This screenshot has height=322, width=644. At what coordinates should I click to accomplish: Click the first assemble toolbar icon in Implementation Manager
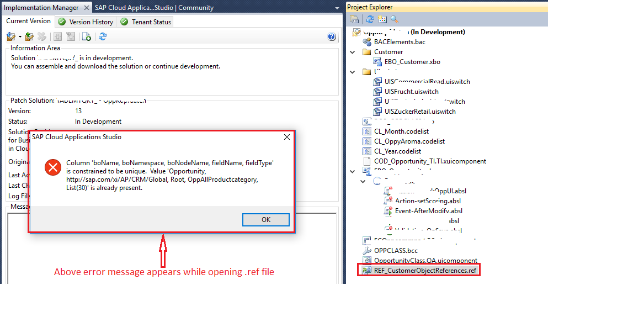(11, 37)
